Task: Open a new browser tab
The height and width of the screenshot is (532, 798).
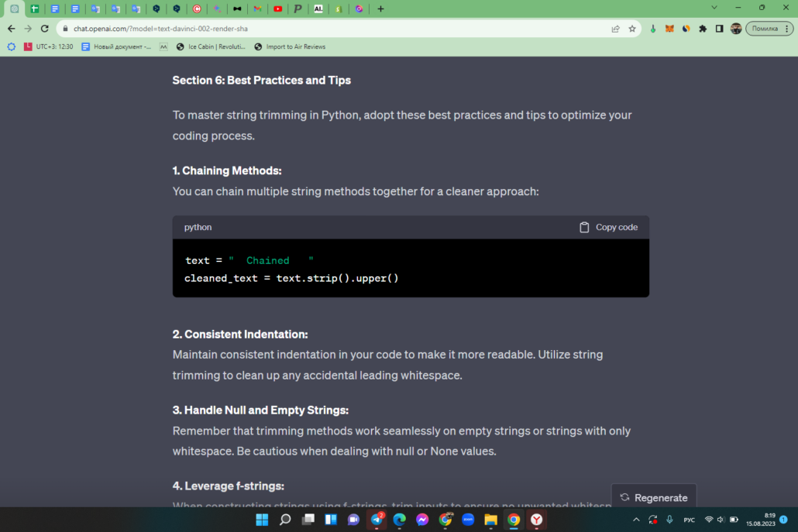Action: [x=380, y=9]
